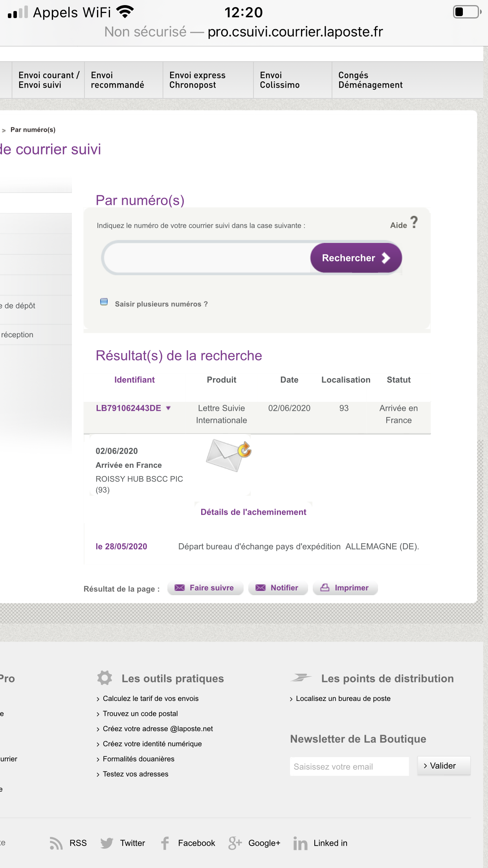This screenshot has height=868, width=488.
Task: Click the Saisissez votre email field
Action: (x=349, y=767)
